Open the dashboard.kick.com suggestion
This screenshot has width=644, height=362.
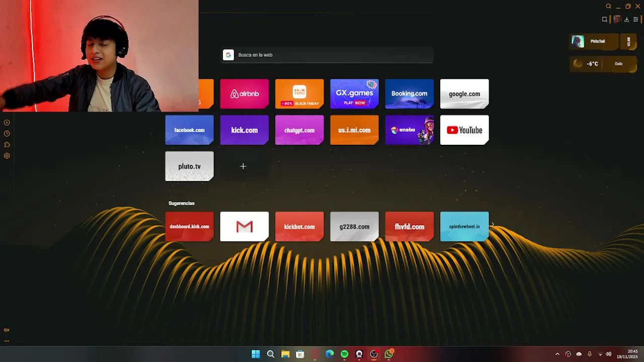189,226
